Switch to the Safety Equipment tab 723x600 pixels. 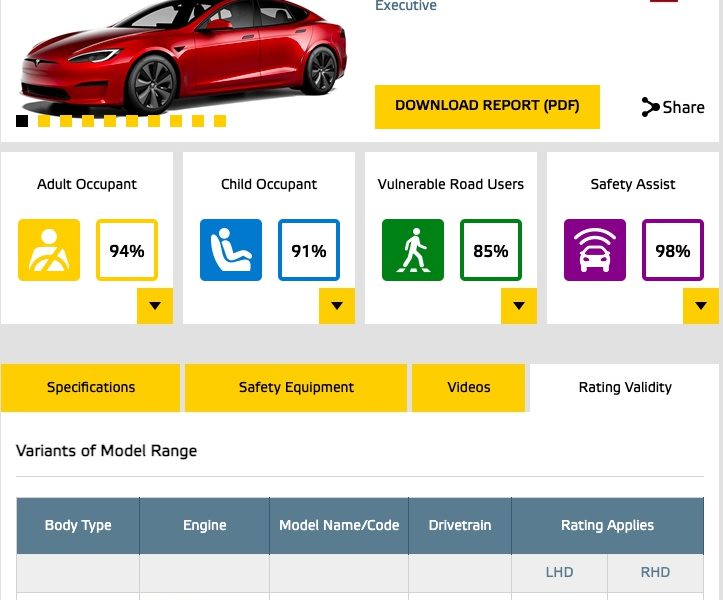(296, 387)
